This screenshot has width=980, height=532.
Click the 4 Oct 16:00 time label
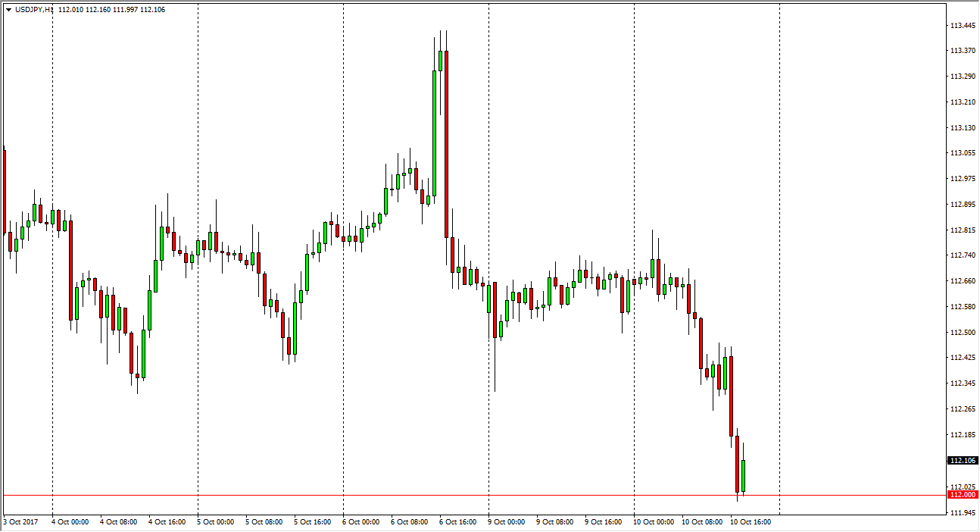point(167,522)
